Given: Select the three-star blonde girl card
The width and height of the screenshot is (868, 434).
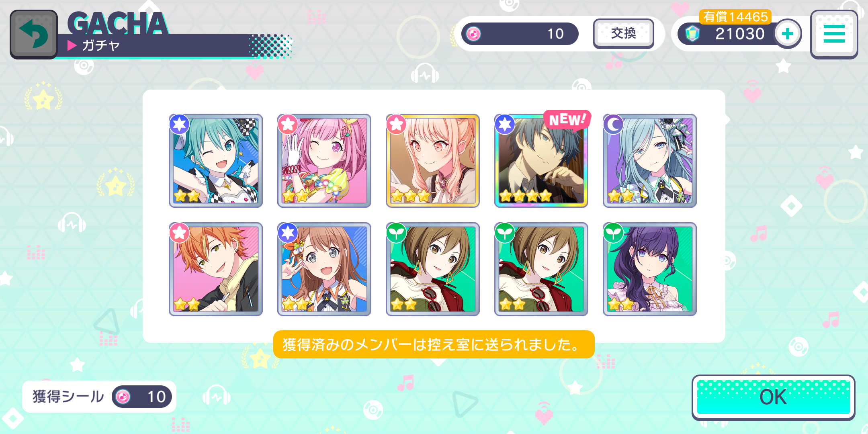Looking at the screenshot, I should tap(433, 161).
